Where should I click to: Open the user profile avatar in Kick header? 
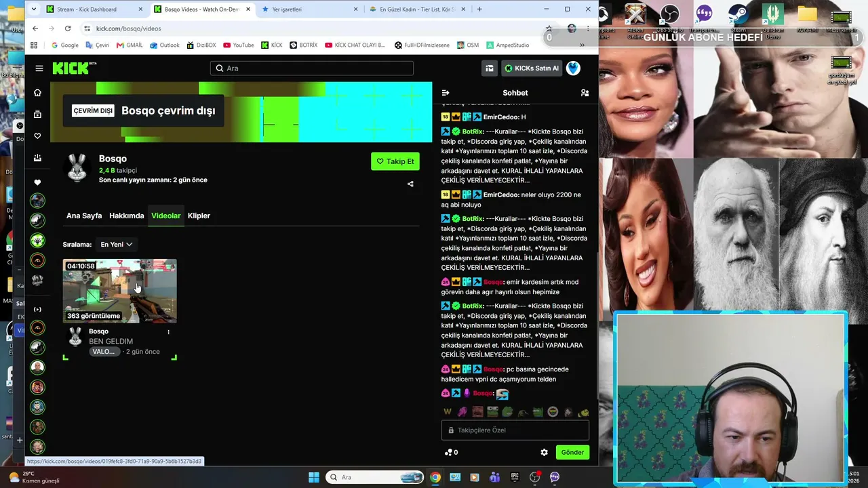pyautogui.click(x=573, y=68)
